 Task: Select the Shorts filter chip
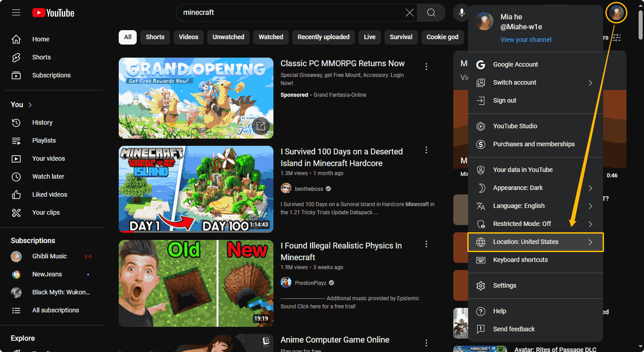(155, 37)
